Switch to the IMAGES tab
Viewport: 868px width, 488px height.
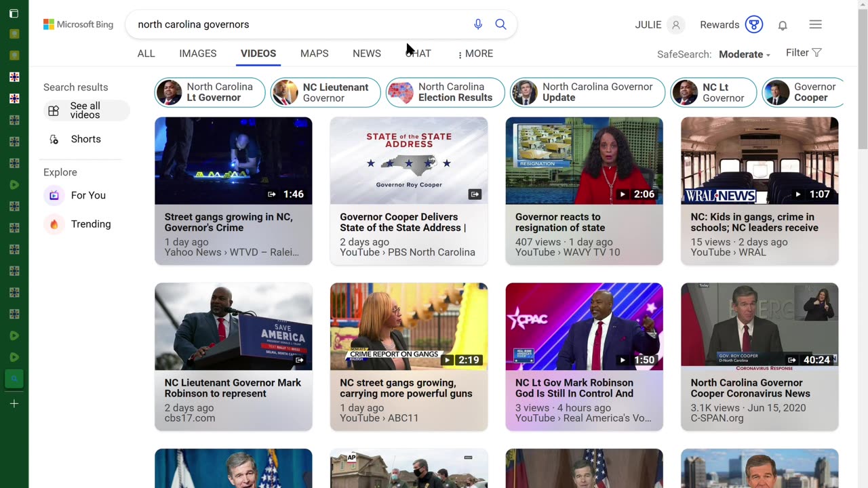(x=198, y=54)
